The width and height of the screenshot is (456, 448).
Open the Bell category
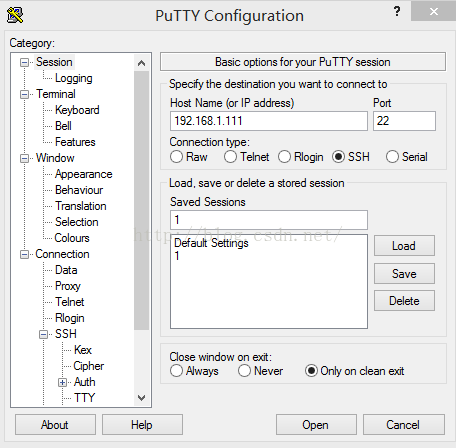coord(63,126)
